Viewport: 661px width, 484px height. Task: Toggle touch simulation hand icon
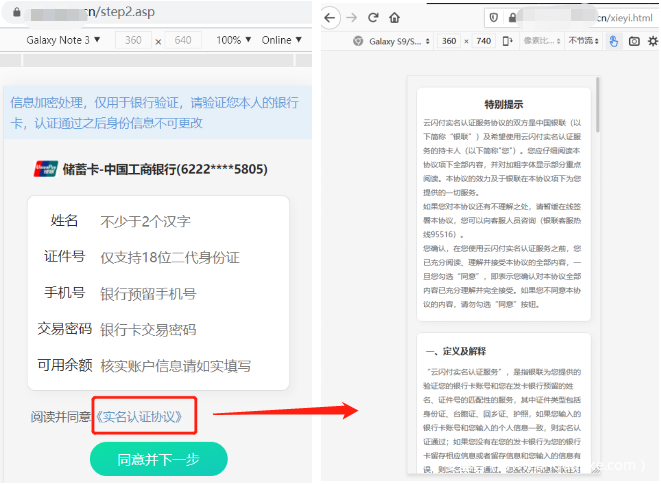614,41
